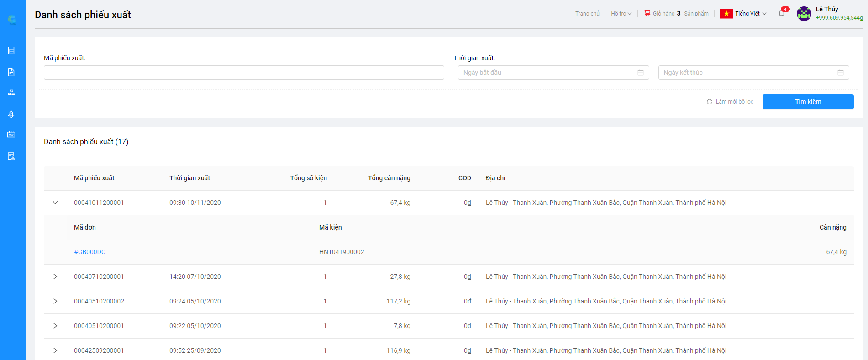Collapse the expanded slip 00041011200001 row

(x=55, y=203)
